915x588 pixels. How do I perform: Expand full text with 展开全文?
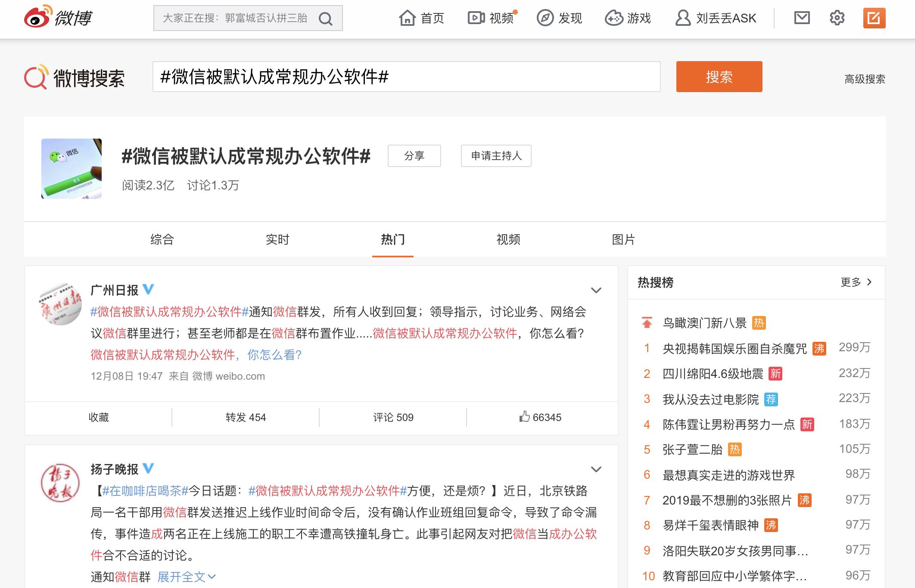click(187, 577)
